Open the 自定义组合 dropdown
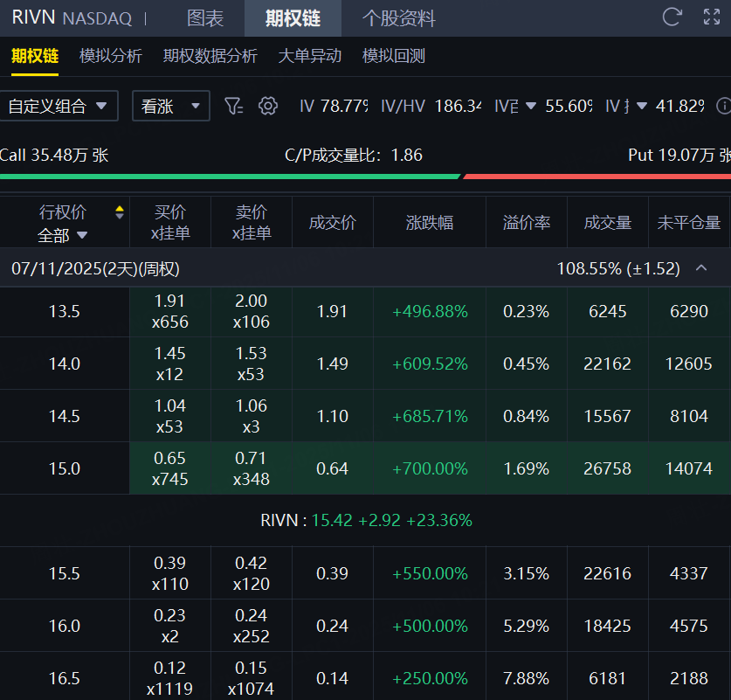 [x=58, y=107]
